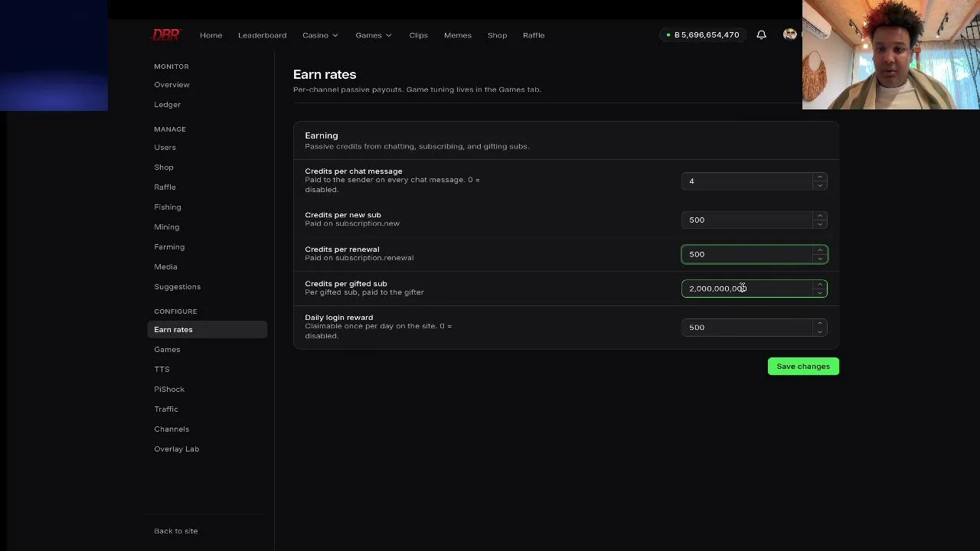980x551 pixels.
Task: Open Users in Manage section
Action: click(165, 147)
